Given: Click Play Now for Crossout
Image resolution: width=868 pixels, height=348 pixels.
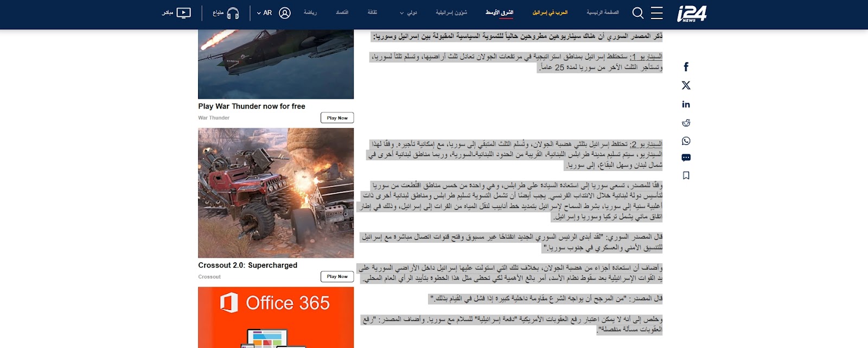Looking at the screenshot, I should 337,277.
